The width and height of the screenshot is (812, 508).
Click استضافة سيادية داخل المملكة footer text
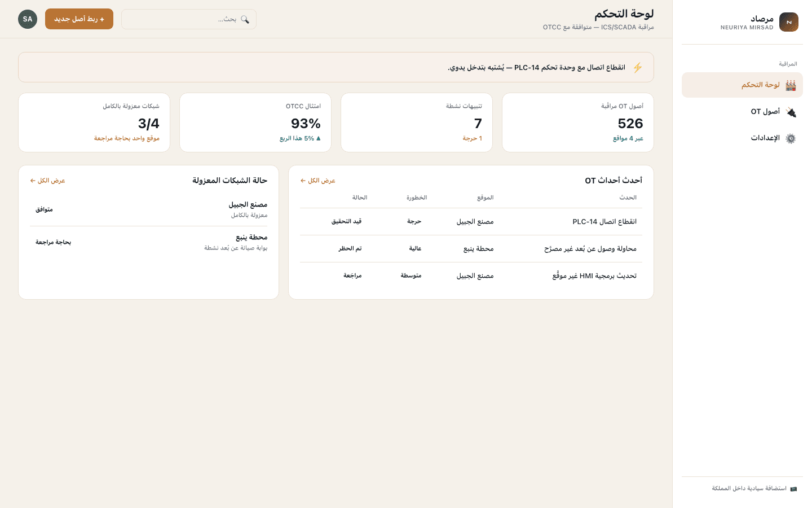(749, 489)
